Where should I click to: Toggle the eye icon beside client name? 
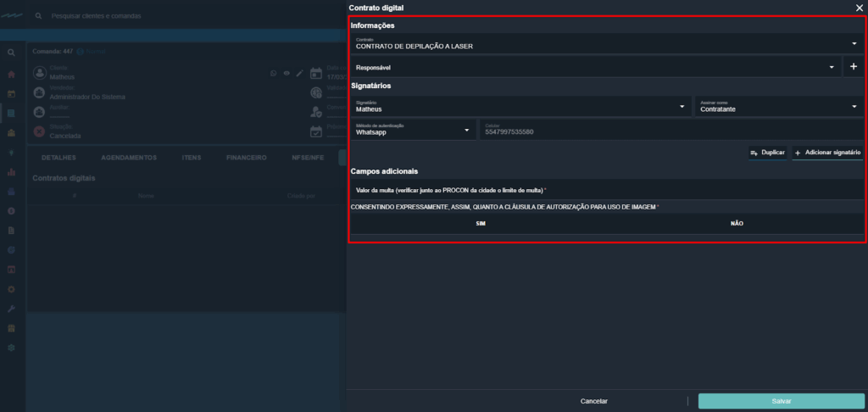coord(286,74)
